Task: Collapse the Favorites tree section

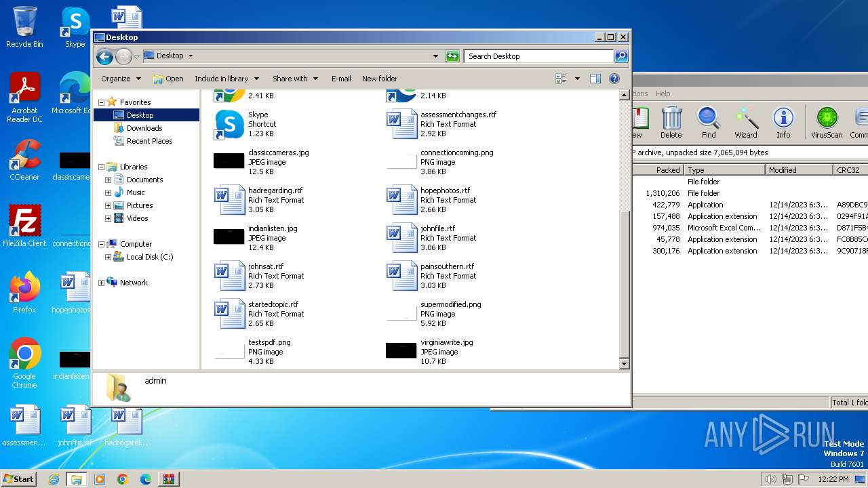Action: [101, 102]
